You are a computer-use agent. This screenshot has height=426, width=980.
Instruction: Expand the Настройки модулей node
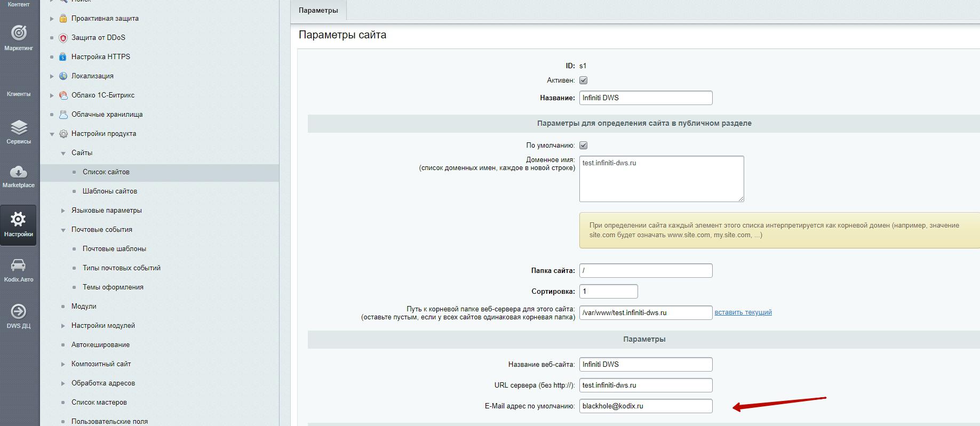point(63,326)
